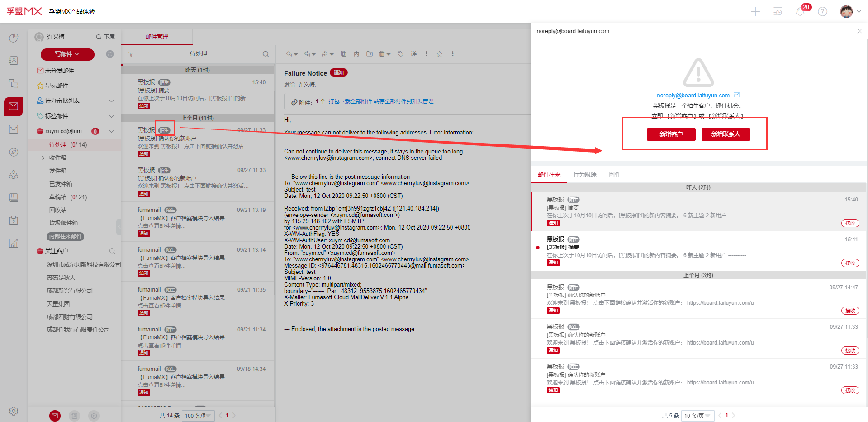Click the mark-important exclamation icon
This screenshot has height=422, width=868.
click(426, 54)
